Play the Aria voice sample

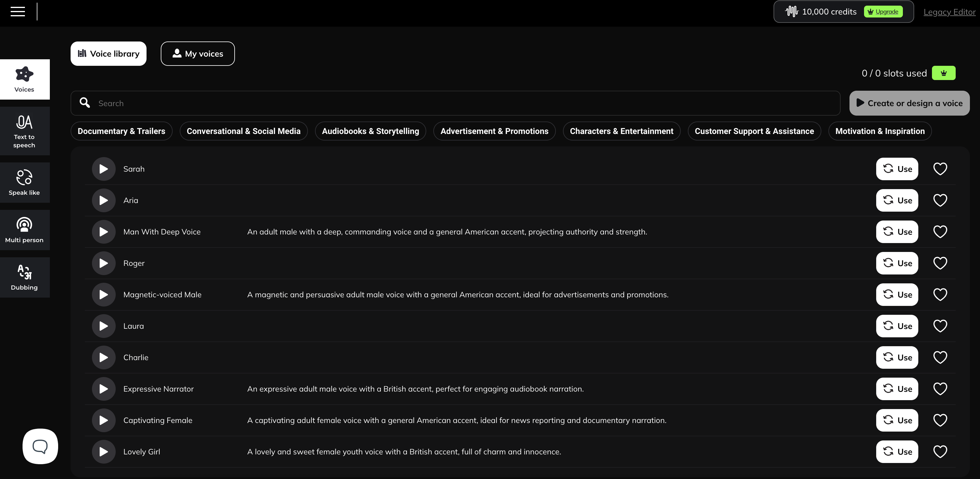tap(103, 200)
